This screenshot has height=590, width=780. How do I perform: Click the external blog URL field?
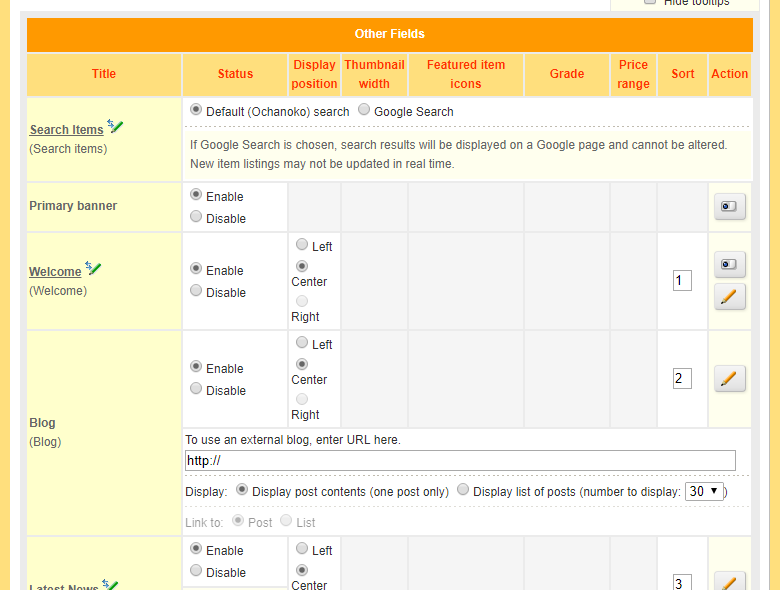tap(460, 460)
